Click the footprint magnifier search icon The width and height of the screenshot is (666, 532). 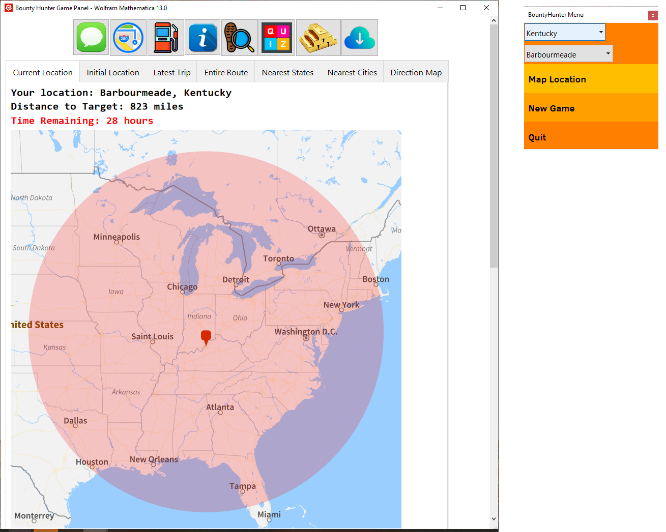coord(240,38)
